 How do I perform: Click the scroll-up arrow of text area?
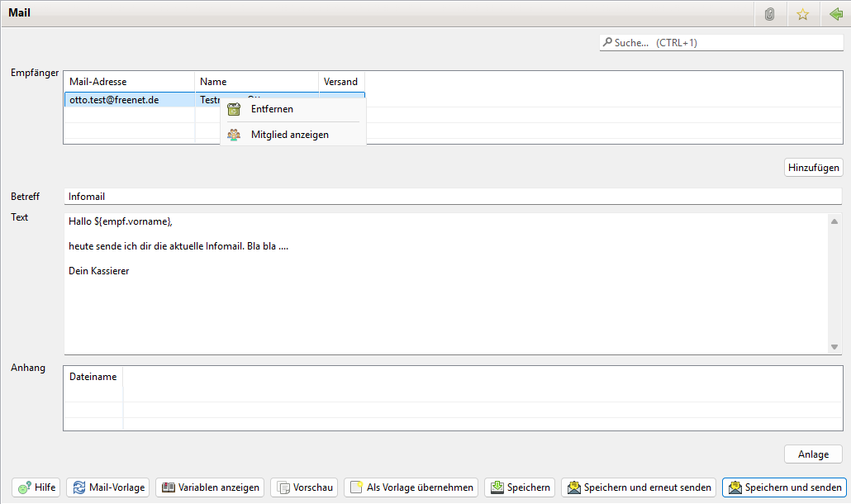(834, 221)
